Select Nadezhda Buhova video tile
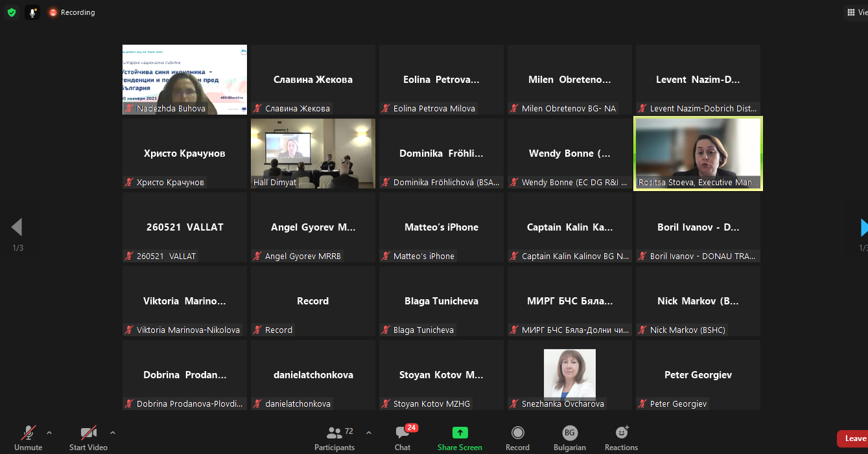The width and height of the screenshot is (868, 454). [x=185, y=80]
